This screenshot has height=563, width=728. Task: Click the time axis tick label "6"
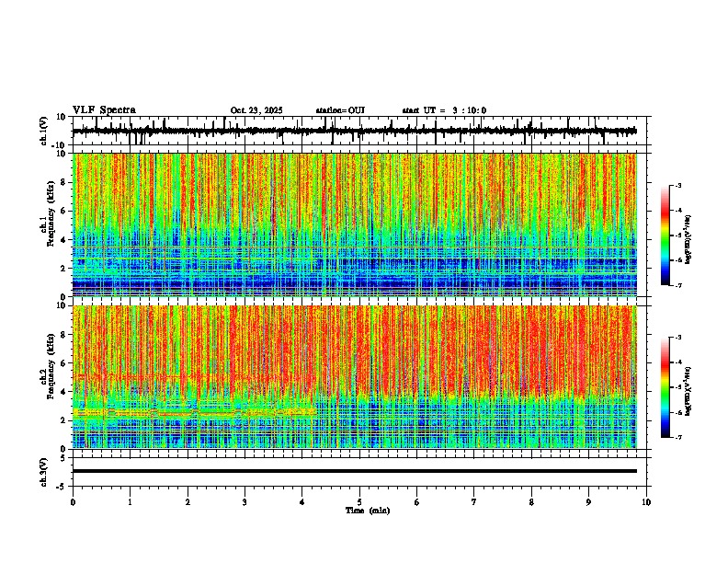[417, 502]
